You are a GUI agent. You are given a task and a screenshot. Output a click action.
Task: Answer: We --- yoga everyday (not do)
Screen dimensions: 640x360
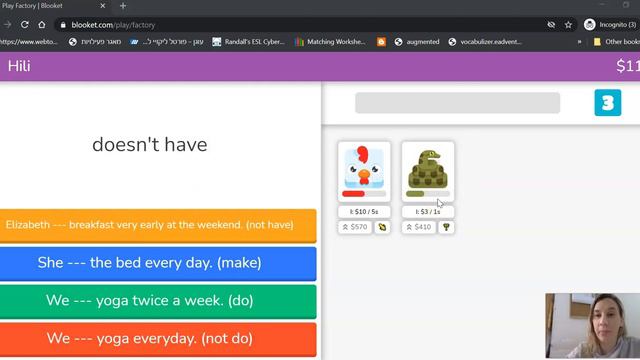click(158, 339)
